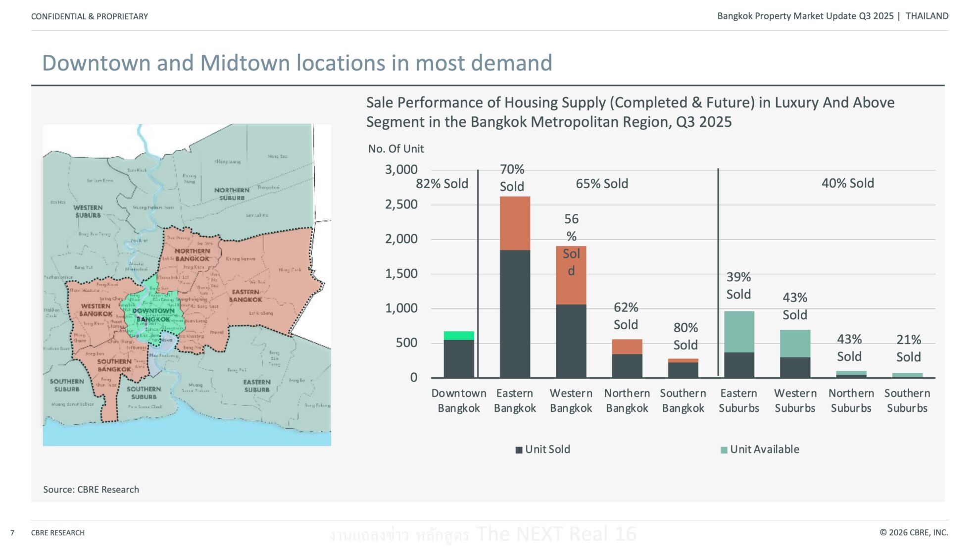Click the slide title text
This screenshot has height=551, width=980.
[x=297, y=63]
